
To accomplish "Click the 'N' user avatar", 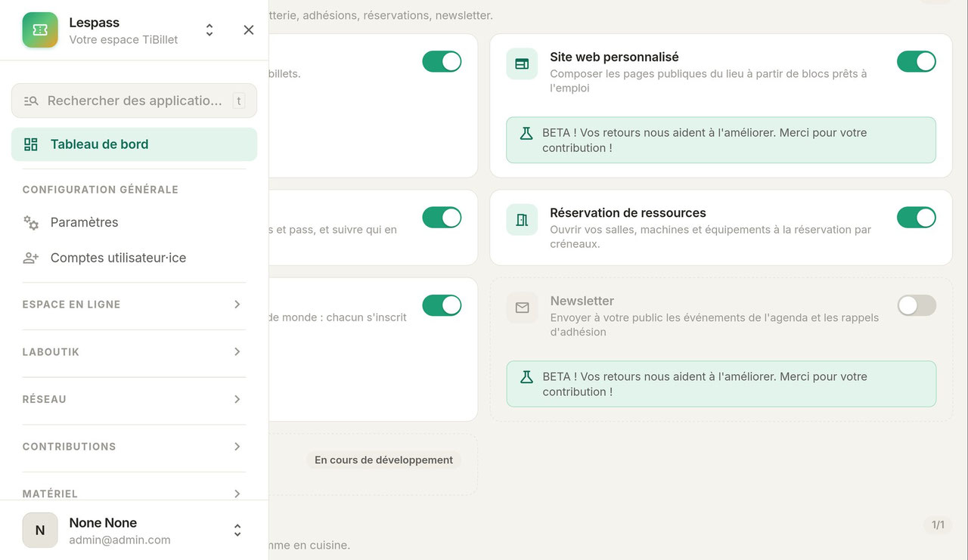I will pos(40,530).
